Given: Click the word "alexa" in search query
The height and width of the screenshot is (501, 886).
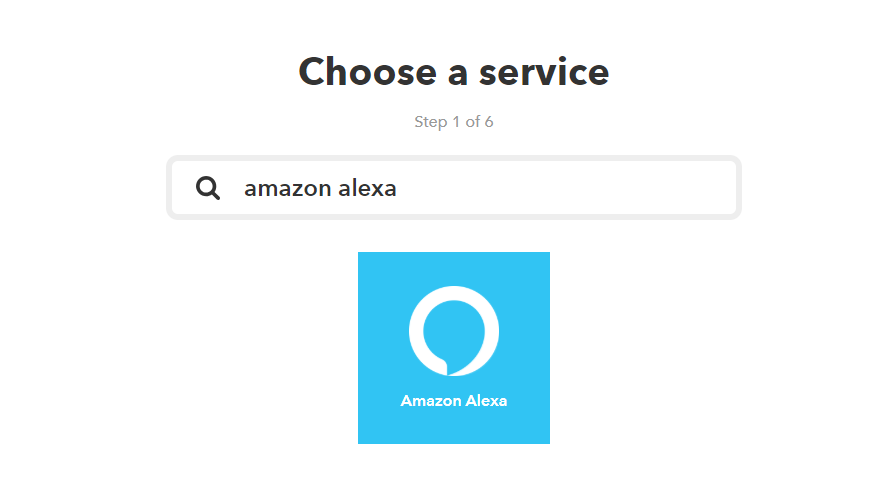Looking at the screenshot, I should tap(367, 189).
